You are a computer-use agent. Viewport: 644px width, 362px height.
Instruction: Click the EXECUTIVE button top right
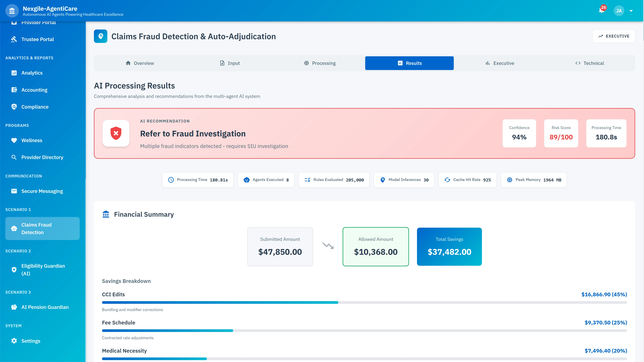click(x=613, y=36)
